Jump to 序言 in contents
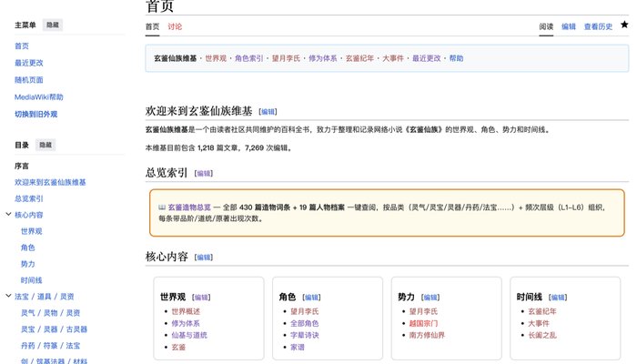 click(22, 166)
